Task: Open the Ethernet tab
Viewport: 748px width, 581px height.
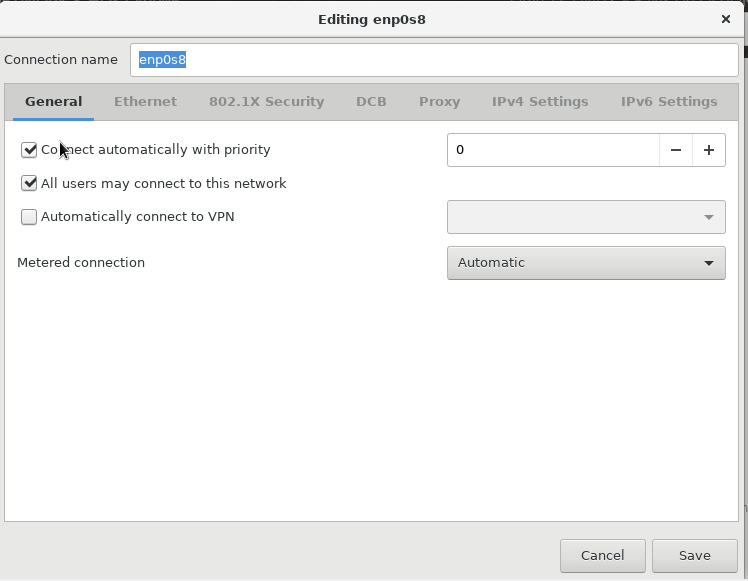Action: (145, 102)
